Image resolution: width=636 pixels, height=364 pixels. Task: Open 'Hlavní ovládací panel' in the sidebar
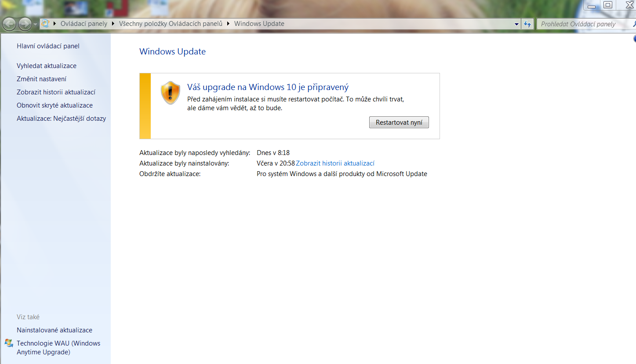(x=48, y=46)
